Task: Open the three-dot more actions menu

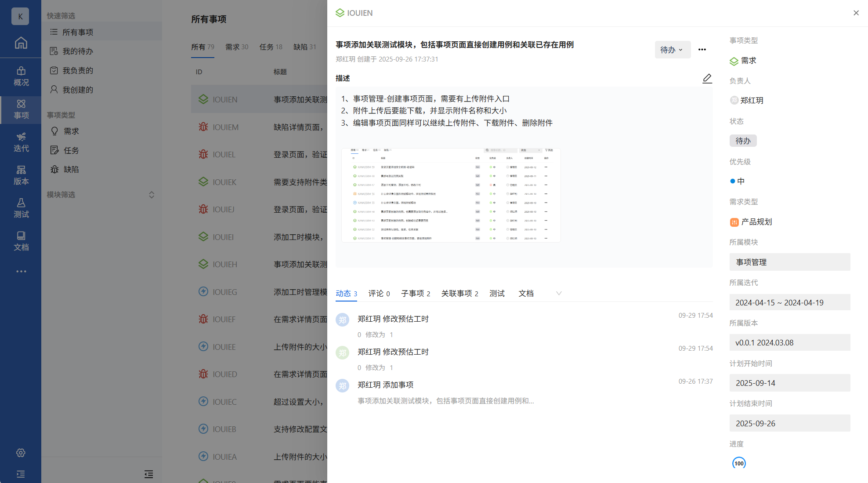Action: 702,50
